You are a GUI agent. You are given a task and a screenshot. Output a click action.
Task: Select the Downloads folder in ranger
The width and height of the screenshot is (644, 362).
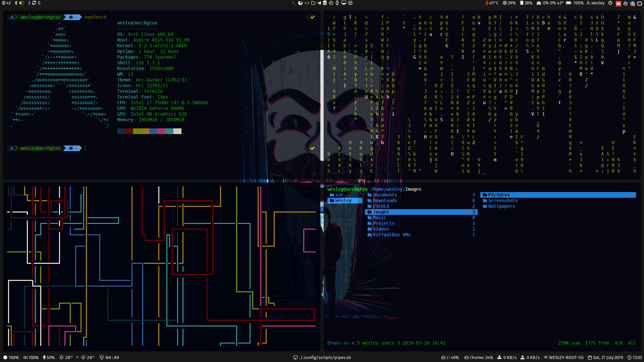pyautogui.click(x=385, y=200)
